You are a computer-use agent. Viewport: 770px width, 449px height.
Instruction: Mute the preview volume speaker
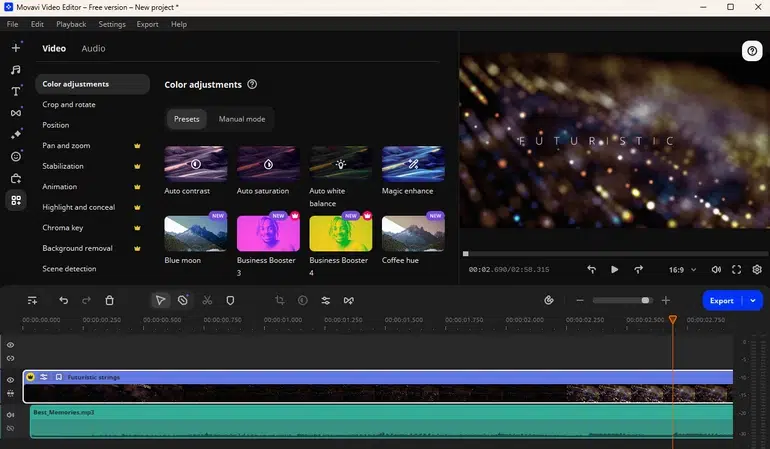(x=716, y=269)
